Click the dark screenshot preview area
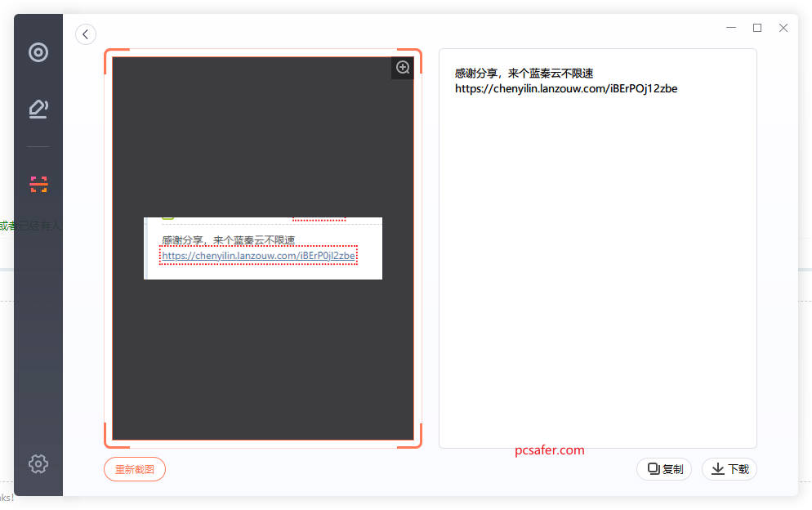The height and width of the screenshot is (510, 812). pyautogui.click(x=262, y=139)
